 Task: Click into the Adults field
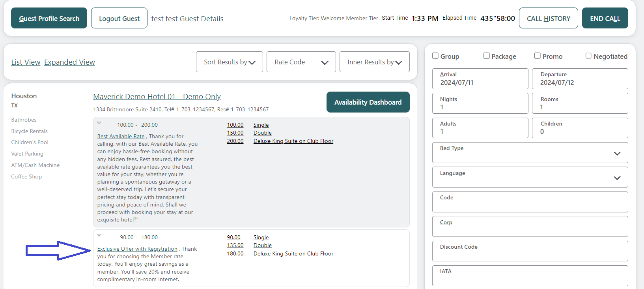(x=480, y=128)
